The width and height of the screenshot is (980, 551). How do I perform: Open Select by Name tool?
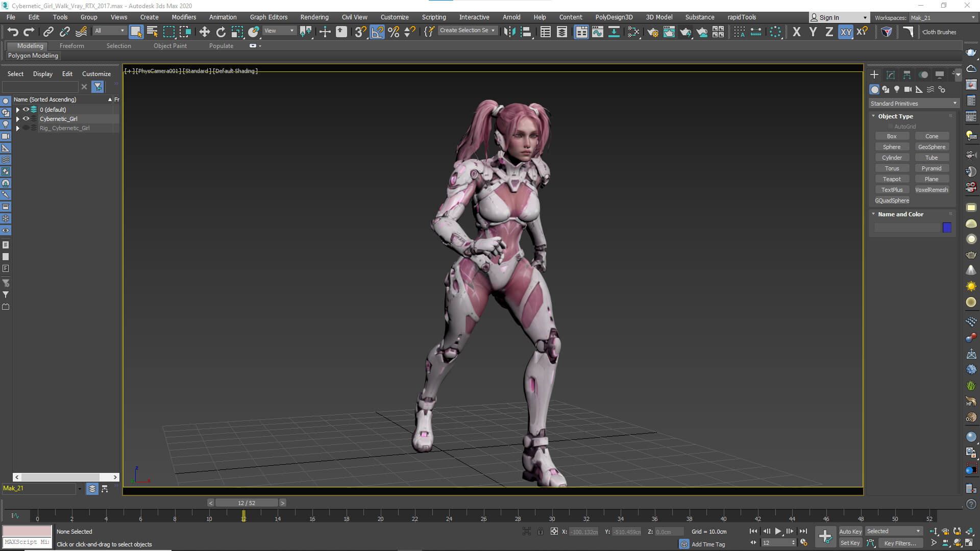(x=152, y=32)
